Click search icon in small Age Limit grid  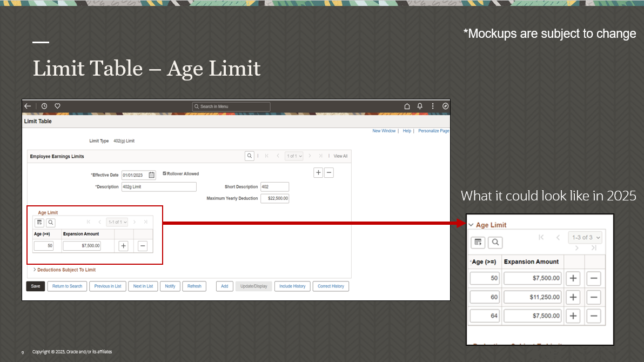(x=51, y=222)
